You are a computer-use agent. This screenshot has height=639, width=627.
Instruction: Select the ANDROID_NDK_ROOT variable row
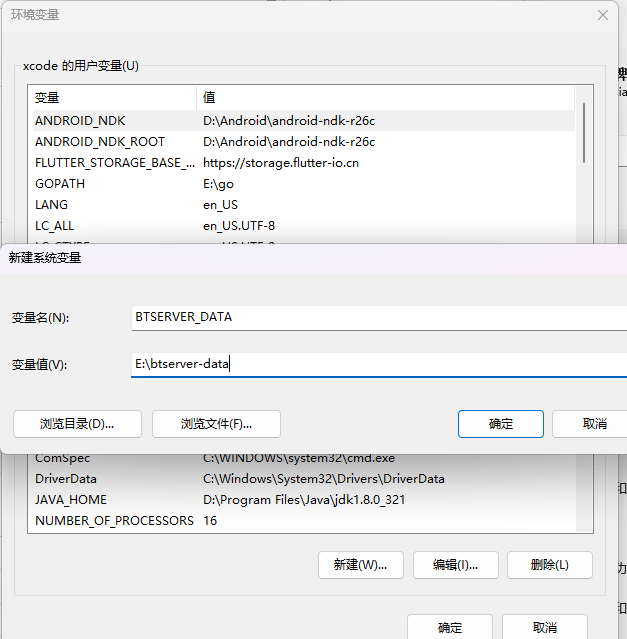[x=304, y=142]
